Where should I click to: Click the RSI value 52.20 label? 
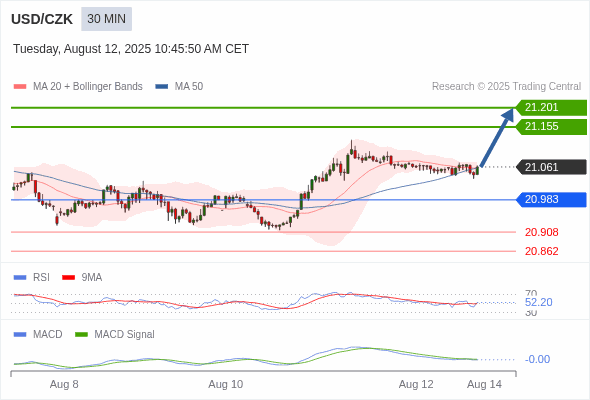coord(538,302)
